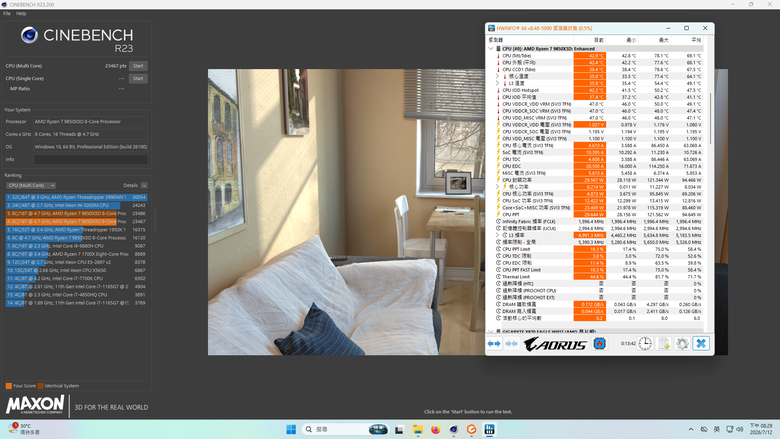The height and width of the screenshot is (439, 780).
Task: Sort by the 最小 (minimum) column header
Action: [x=622, y=40]
